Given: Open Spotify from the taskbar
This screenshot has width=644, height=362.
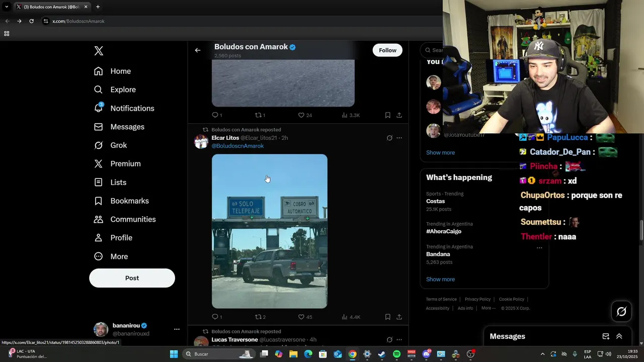Looking at the screenshot, I should (x=396, y=354).
